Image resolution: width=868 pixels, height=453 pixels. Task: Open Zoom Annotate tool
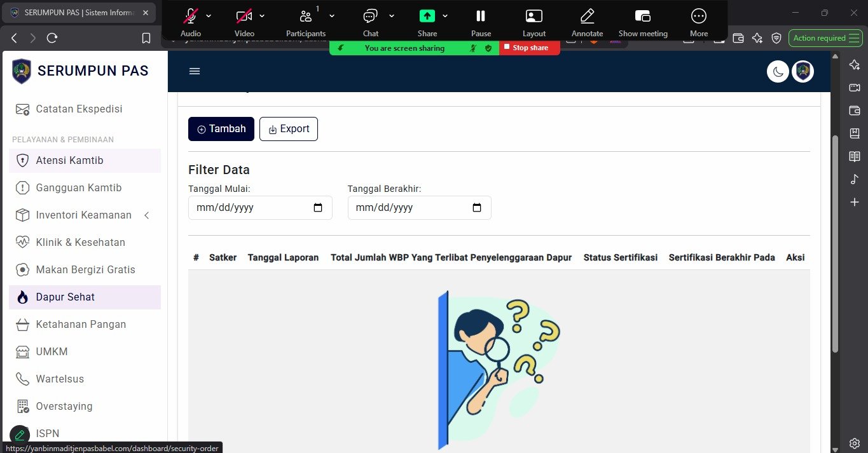[587, 22]
